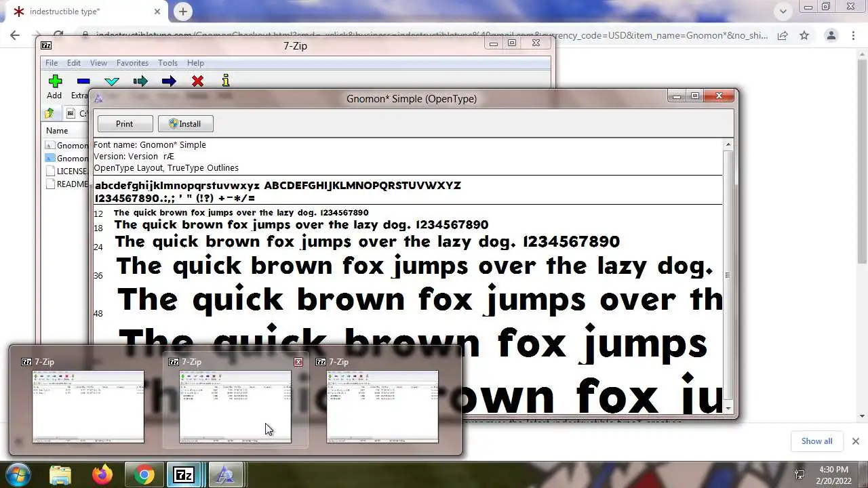Close the indestructible type* tab
The width and height of the screenshot is (868, 488).
[157, 12]
